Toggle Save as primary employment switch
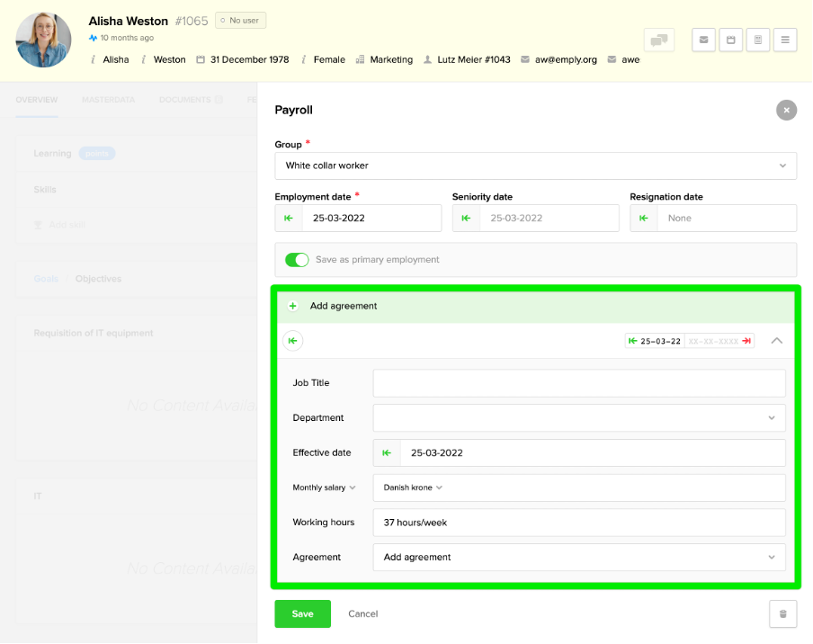Viewport: 813px width, 644px height. coord(297,260)
